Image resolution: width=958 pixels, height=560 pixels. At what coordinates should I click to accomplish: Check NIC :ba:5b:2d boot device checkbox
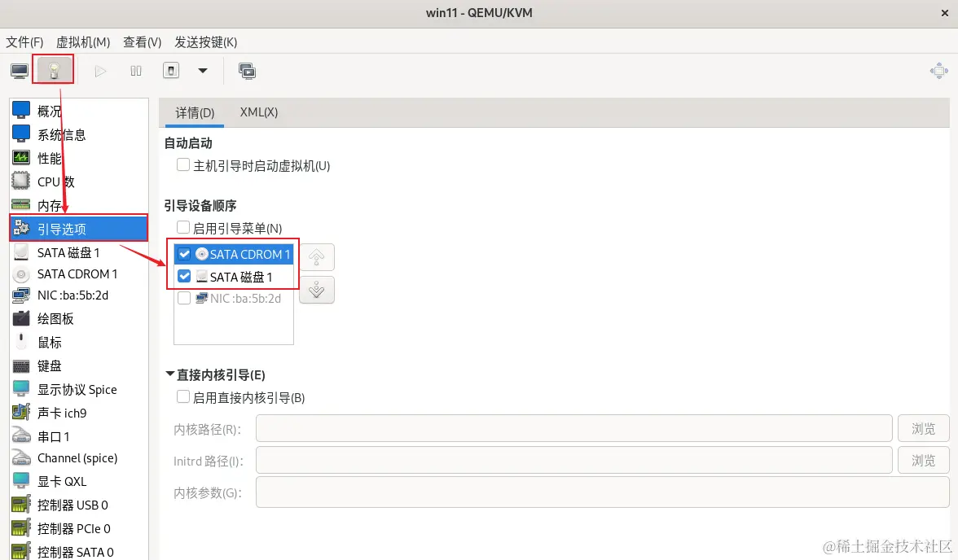point(184,298)
